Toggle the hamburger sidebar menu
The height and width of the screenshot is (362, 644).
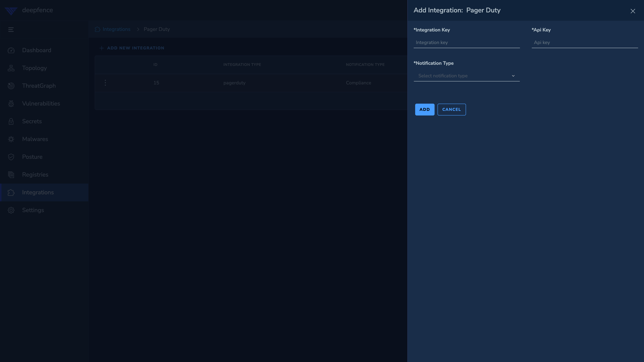11,30
